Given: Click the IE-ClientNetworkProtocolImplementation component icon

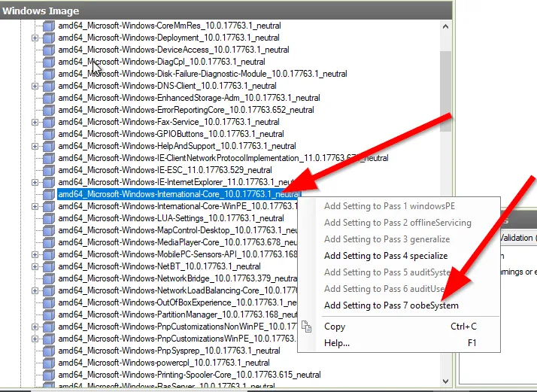Looking at the screenshot, I should tap(49, 158).
